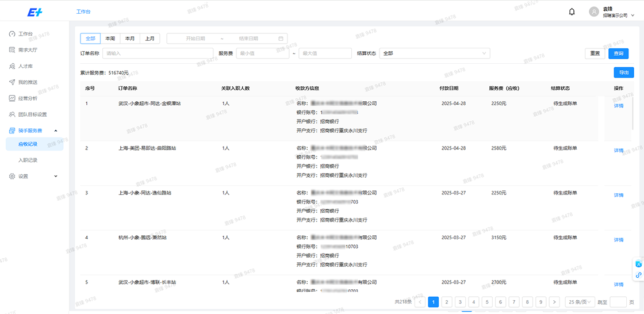Go to page 3

pos(460,302)
